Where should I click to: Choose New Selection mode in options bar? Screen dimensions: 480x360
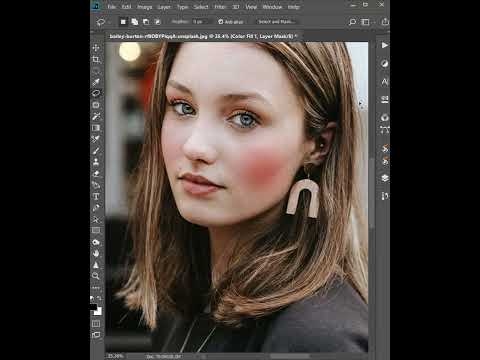(x=123, y=22)
